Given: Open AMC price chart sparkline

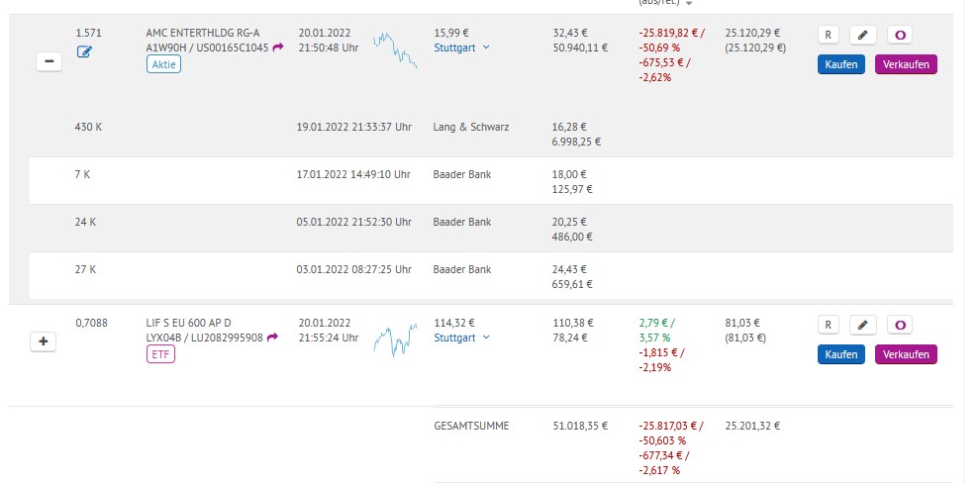Looking at the screenshot, I should [x=396, y=50].
